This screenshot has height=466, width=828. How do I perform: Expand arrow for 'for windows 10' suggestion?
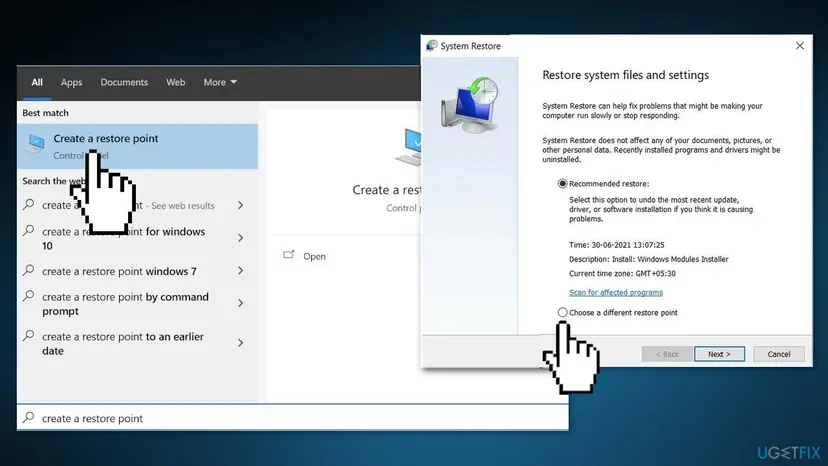(x=240, y=238)
